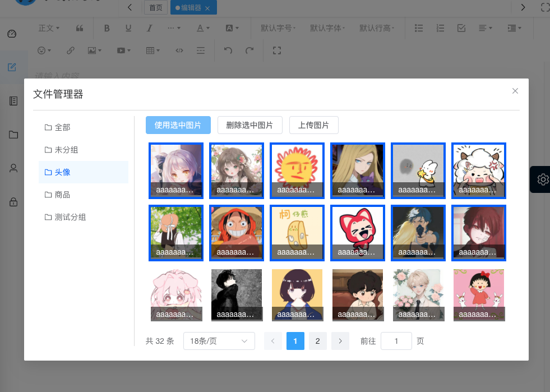
Task: Click the 上传图片 button
Action: tap(314, 125)
